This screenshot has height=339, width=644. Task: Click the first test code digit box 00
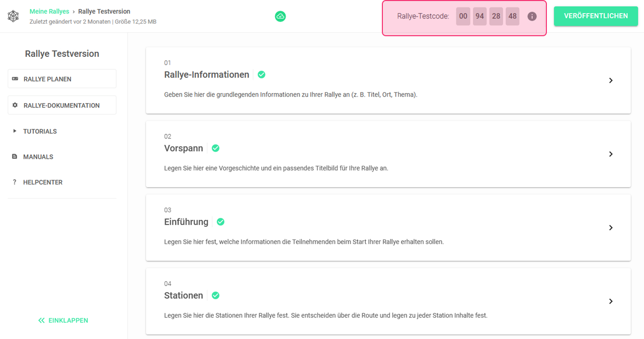pyautogui.click(x=463, y=16)
